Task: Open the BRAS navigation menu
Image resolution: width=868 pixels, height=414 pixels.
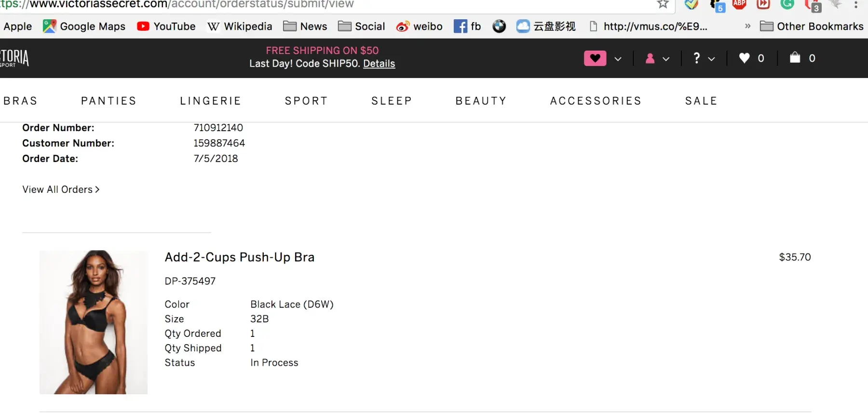Action: (20, 101)
